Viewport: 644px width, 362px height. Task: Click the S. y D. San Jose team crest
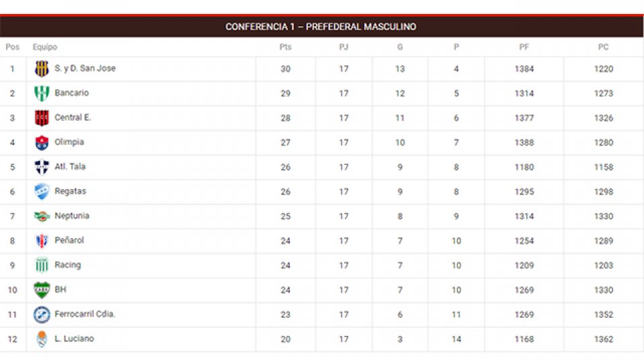click(x=42, y=68)
